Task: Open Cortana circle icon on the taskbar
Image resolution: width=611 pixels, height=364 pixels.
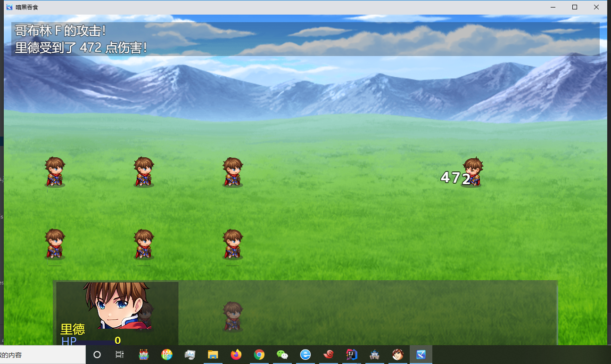Action: tap(97, 355)
